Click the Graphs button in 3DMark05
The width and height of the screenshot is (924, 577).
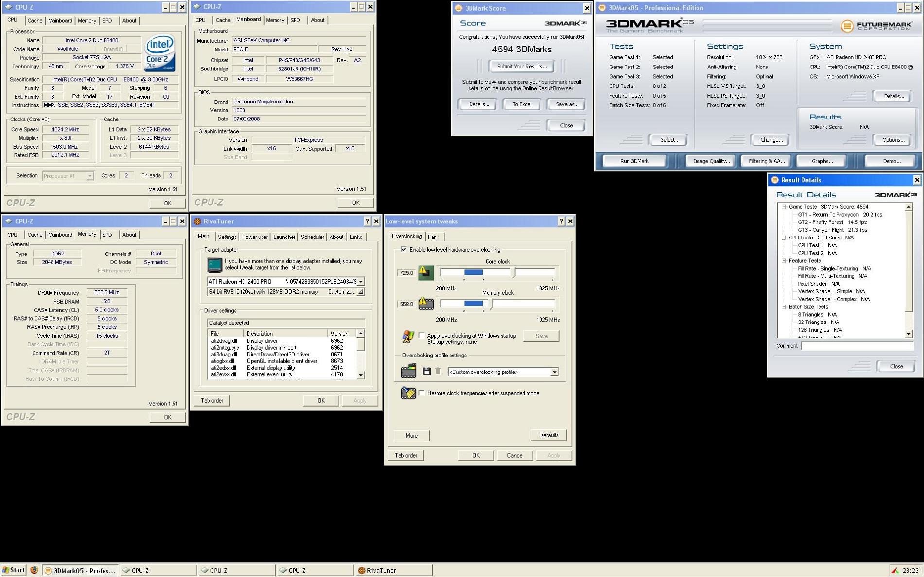pos(822,161)
